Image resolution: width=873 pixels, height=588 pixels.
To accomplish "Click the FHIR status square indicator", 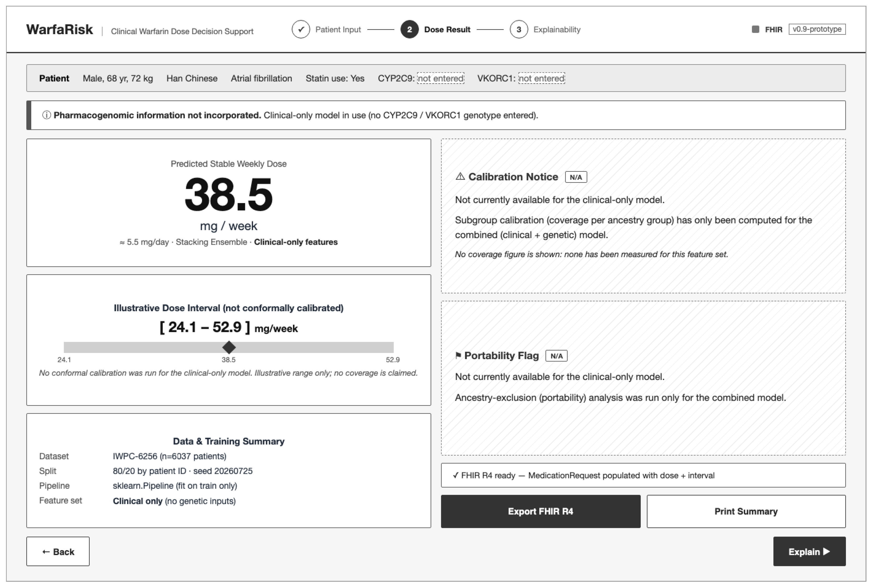I will pyautogui.click(x=755, y=29).
